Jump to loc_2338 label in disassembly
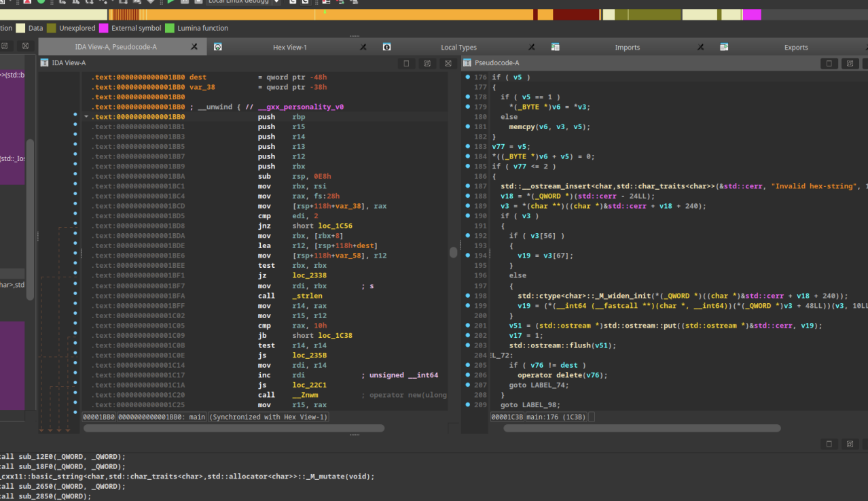The width and height of the screenshot is (868, 501). tap(309, 276)
